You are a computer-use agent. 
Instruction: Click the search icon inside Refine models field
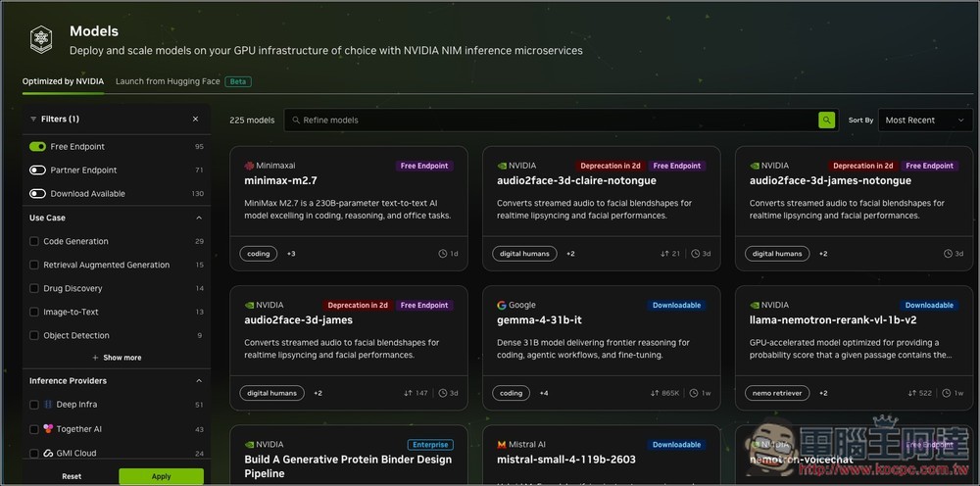click(296, 120)
